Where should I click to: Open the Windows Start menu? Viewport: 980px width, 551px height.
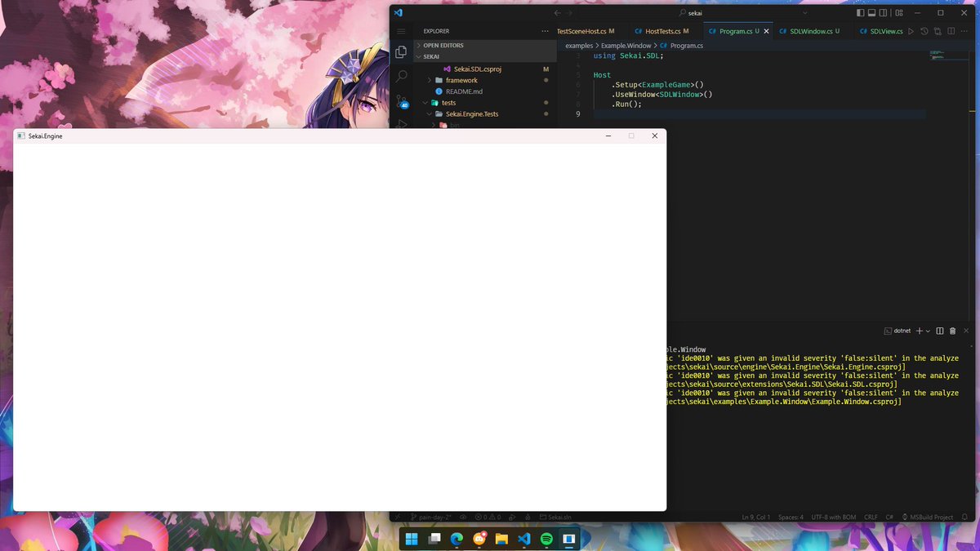click(x=412, y=539)
